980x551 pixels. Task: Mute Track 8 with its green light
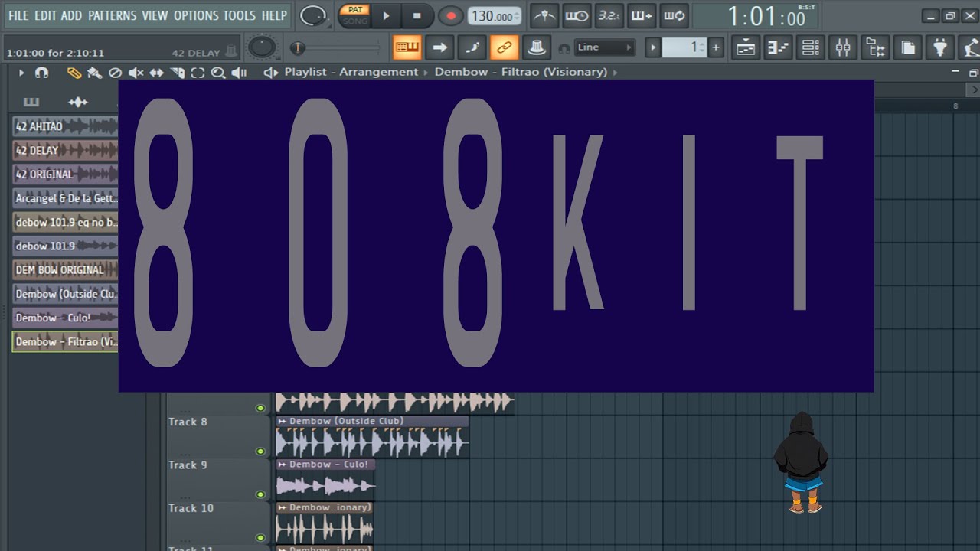click(260, 452)
